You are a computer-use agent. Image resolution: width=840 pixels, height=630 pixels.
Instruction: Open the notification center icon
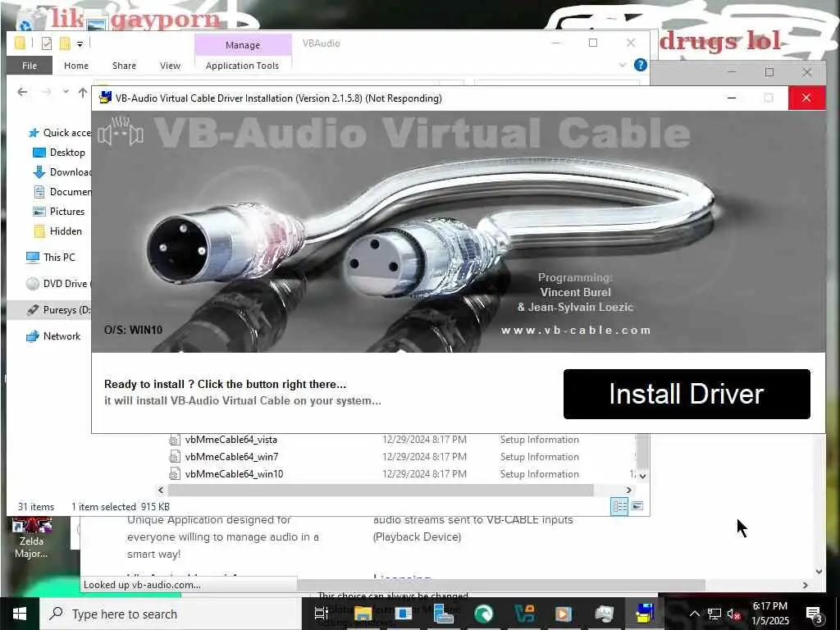[815, 614]
